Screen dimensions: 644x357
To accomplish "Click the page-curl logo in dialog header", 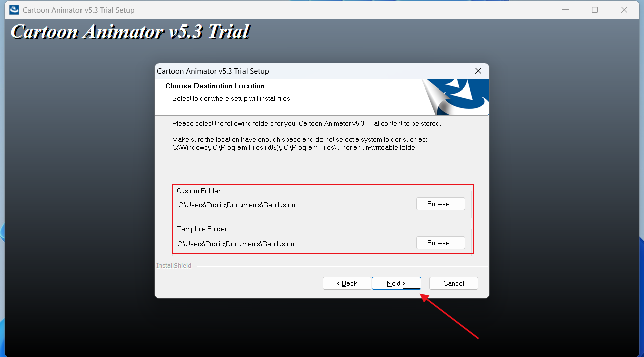I will [455, 97].
